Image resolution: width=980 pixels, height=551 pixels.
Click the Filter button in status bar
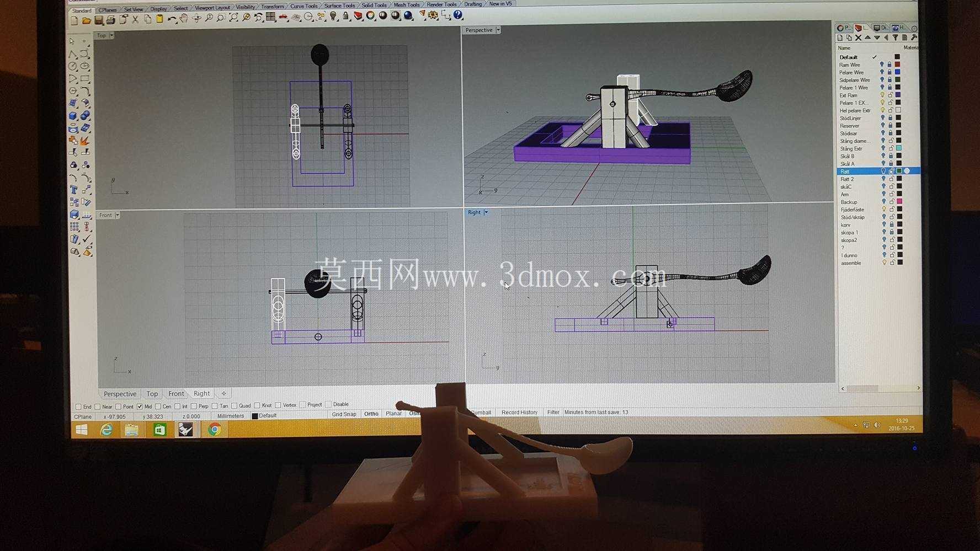tap(553, 413)
